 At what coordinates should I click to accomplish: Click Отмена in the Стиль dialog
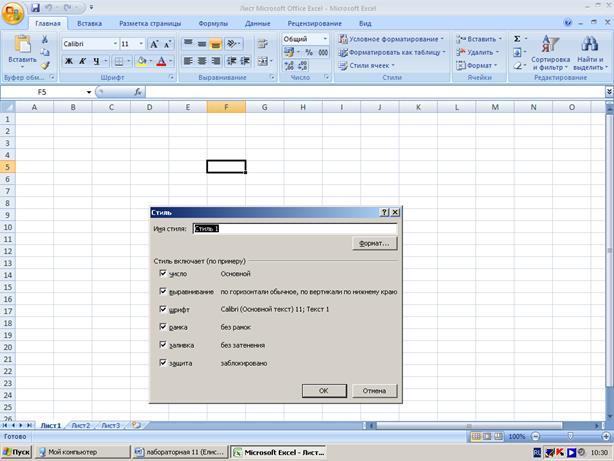(374, 390)
